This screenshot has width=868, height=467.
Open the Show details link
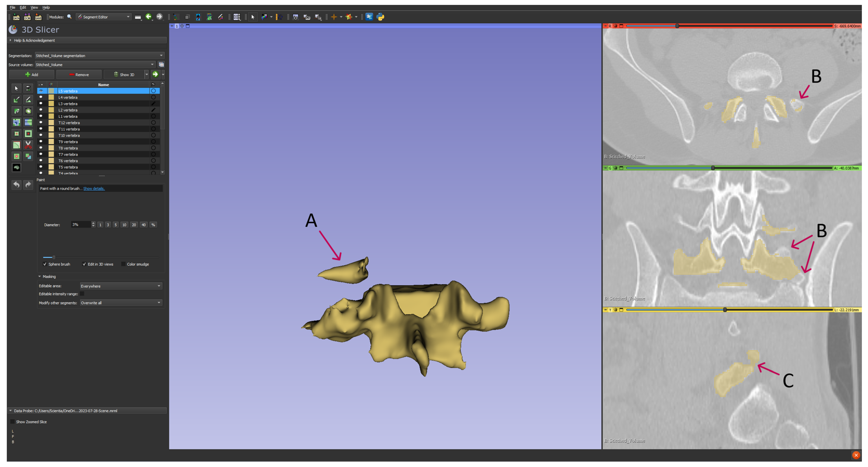(x=94, y=189)
